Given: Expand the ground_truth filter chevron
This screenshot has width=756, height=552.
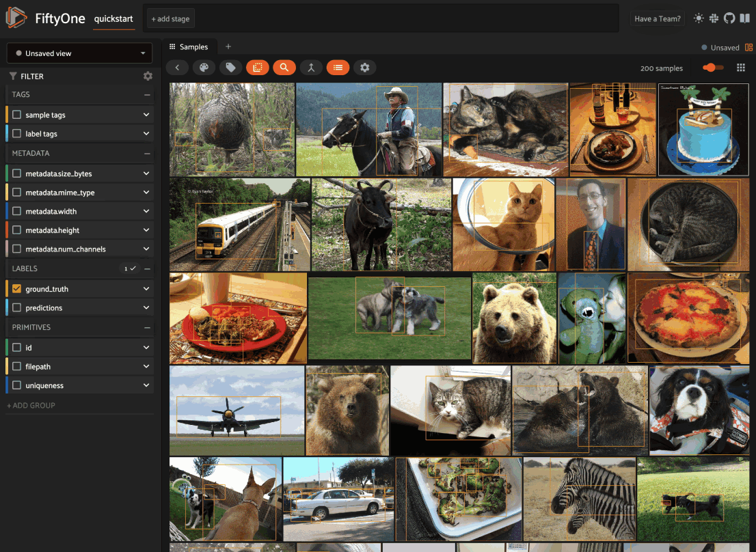Looking at the screenshot, I should tap(146, 288).
